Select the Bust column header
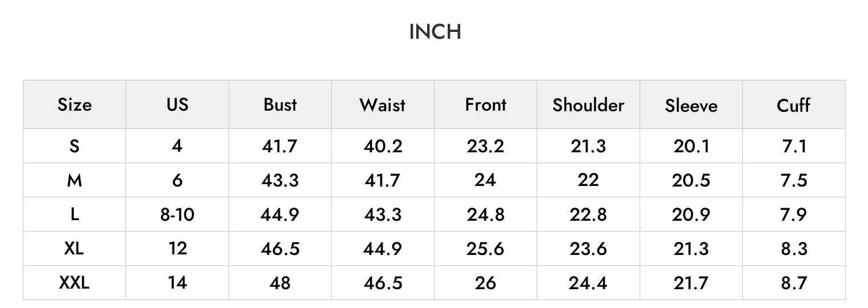The image size is (868, 308). [x=280, y=105]
